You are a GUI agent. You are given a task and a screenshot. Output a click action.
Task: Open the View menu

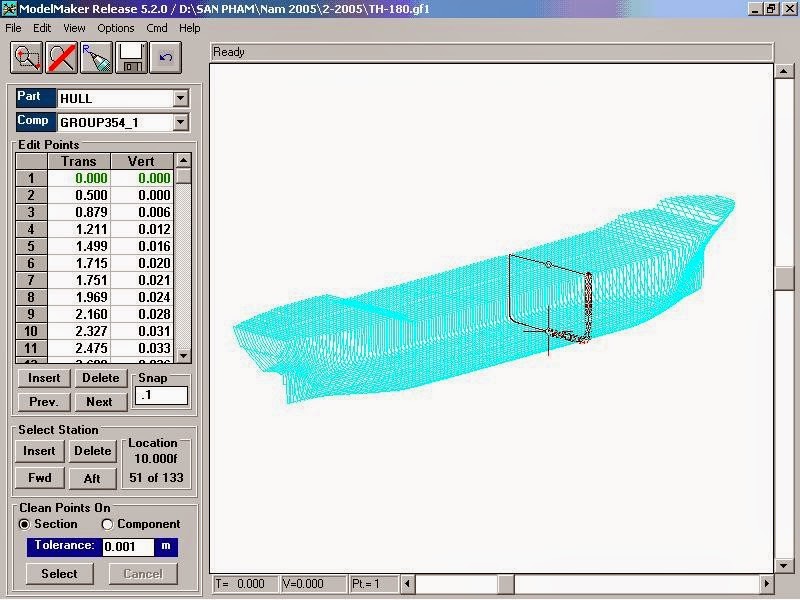pyautogui.click(x=74, y=28)
